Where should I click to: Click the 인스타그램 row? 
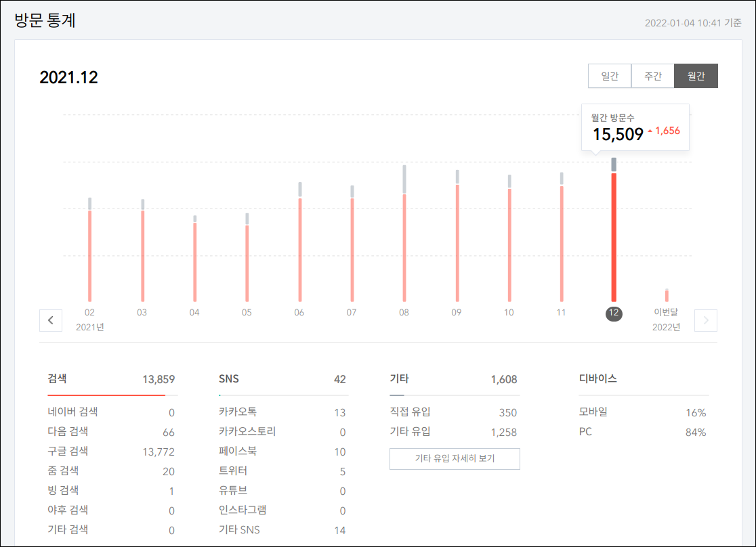[282, 510]
